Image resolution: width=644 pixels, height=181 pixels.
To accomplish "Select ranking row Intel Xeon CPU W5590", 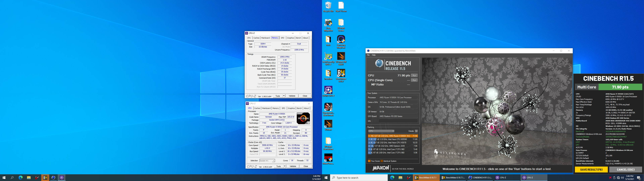I will point(393,139).
